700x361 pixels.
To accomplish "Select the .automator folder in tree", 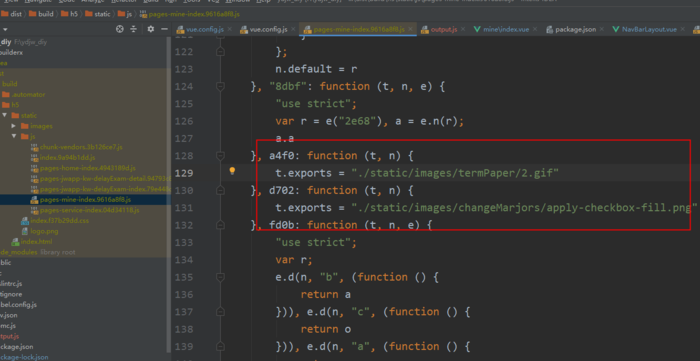I will pyautogui.click(x=24, y=94).
